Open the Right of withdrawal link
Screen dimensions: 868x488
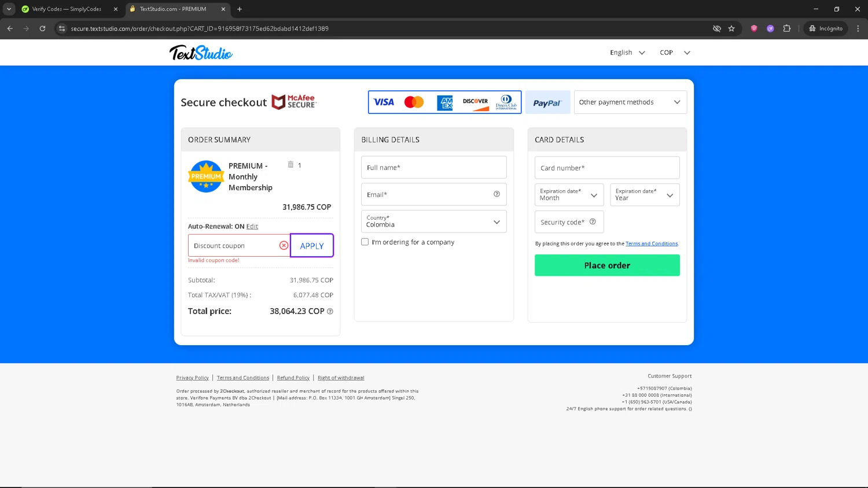pos(341,378)
